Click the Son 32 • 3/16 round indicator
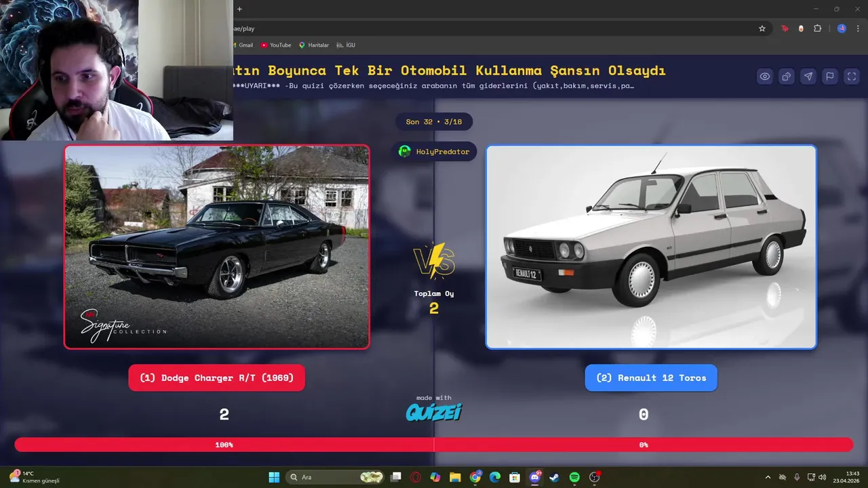The width and height of the screenshot is (868, 488). (x=434, y=122)
